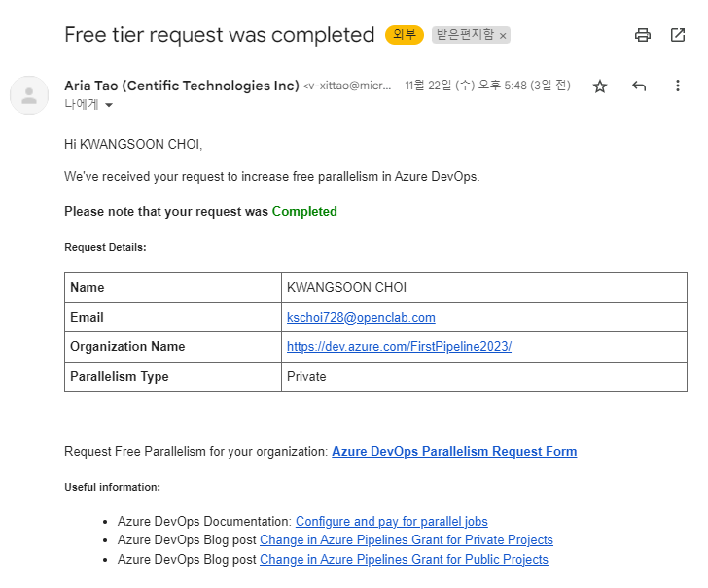This screenshot has height=588, width=708.
Task: Click the Request Details: heading
Action: [105, 247]
